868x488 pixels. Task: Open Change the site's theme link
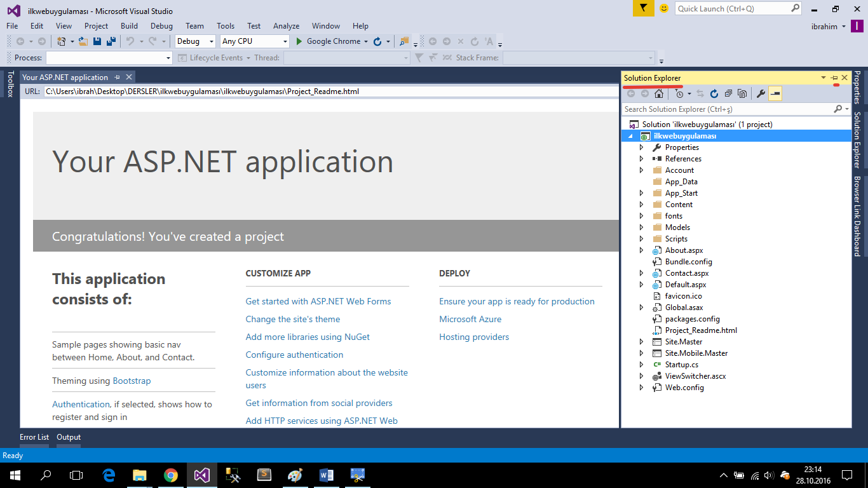[293, 319]
